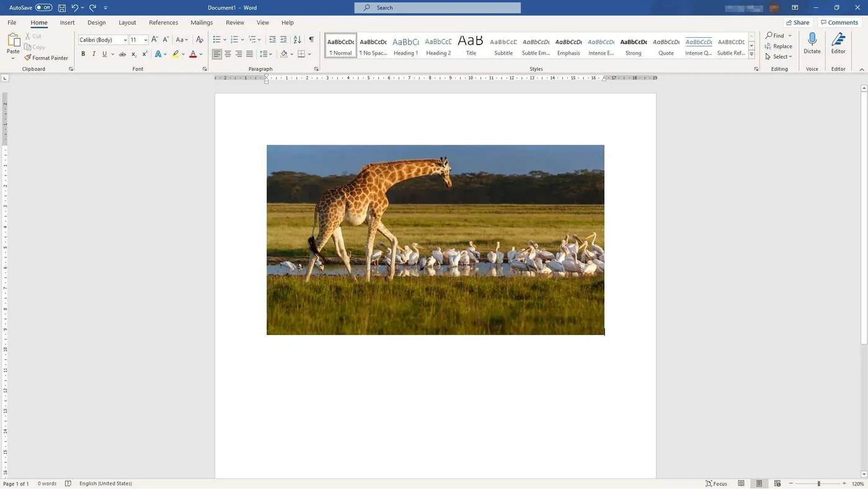The width and height of the screenshot is (868, 489).
Task: Toggle align left
Action: tap(216, 55)
